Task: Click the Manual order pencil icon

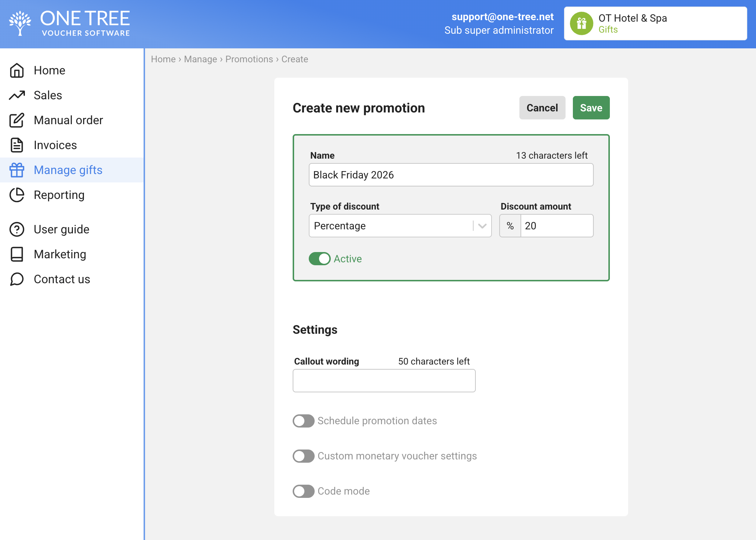Action: pos(17,120)
